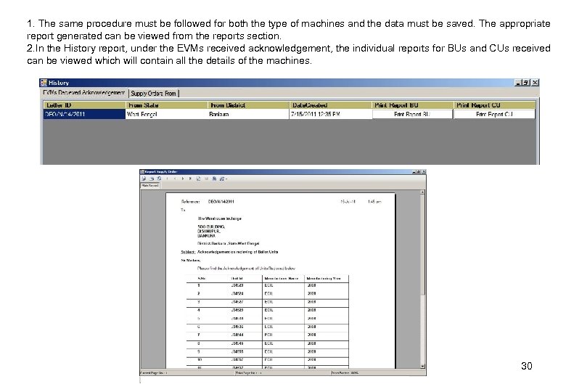This screenshot has height=392, width=566.
Task: Open the zoom dropdown arrow in viewer toolbar
Action: 226,179
